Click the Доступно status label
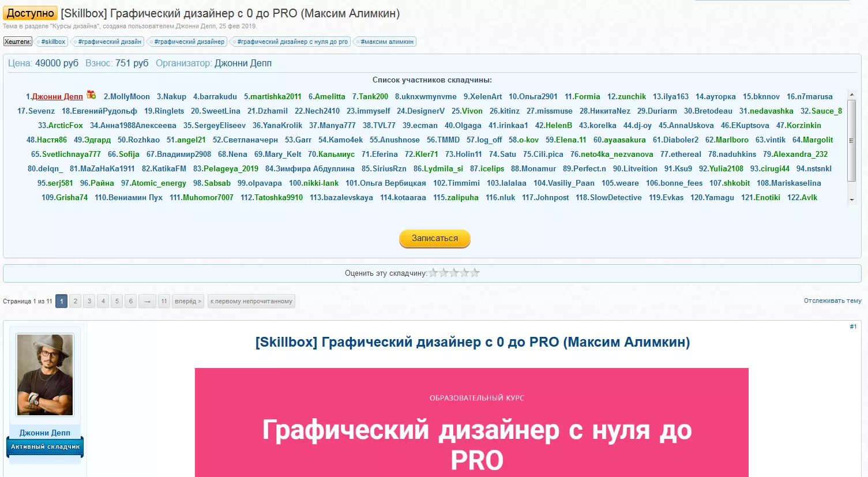868x477 pixels. point(31,13)
